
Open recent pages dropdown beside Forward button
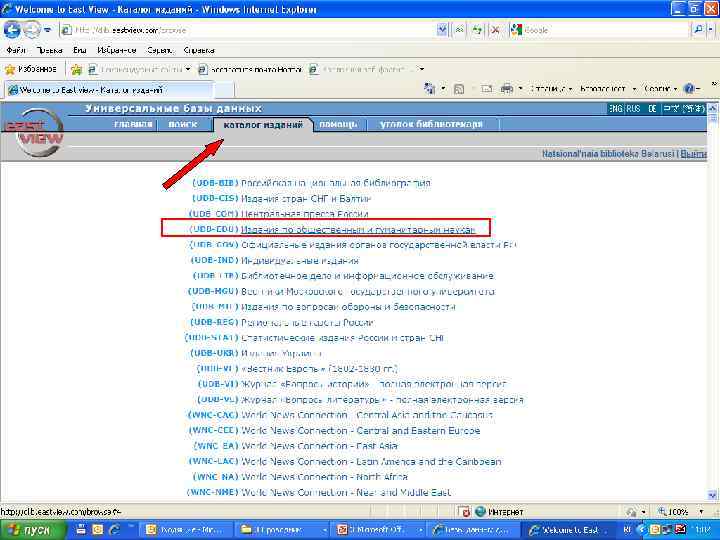tap(48, 30)
